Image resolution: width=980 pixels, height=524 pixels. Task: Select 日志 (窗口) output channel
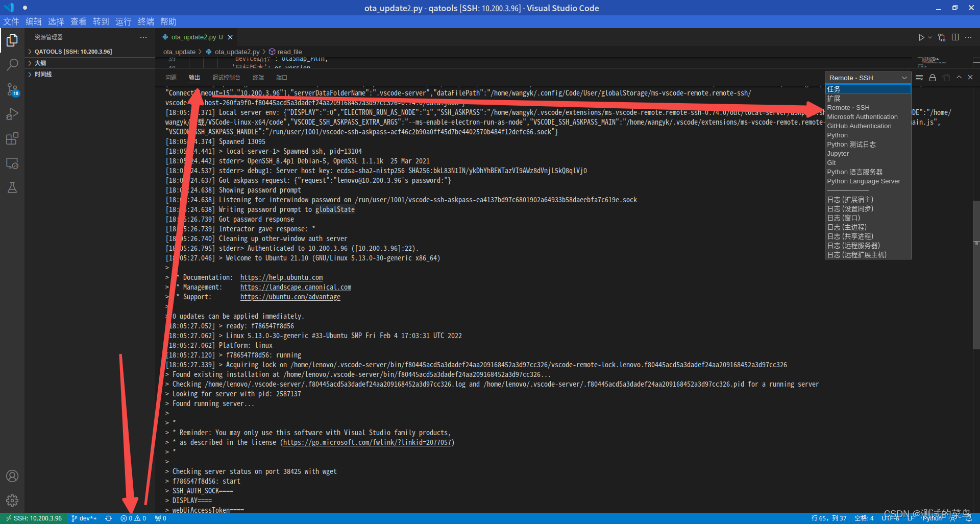(x=868, y=218)
